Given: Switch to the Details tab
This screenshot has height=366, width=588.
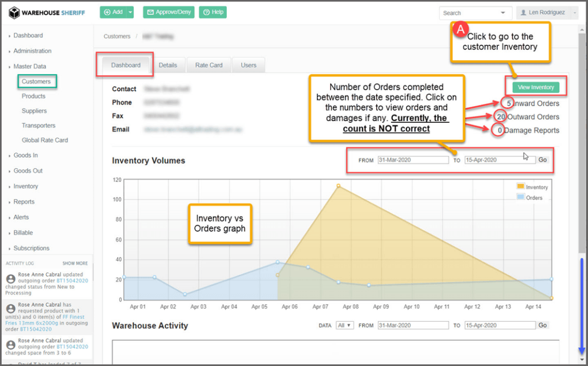Looking at the screenshot, I should [168, 65].
